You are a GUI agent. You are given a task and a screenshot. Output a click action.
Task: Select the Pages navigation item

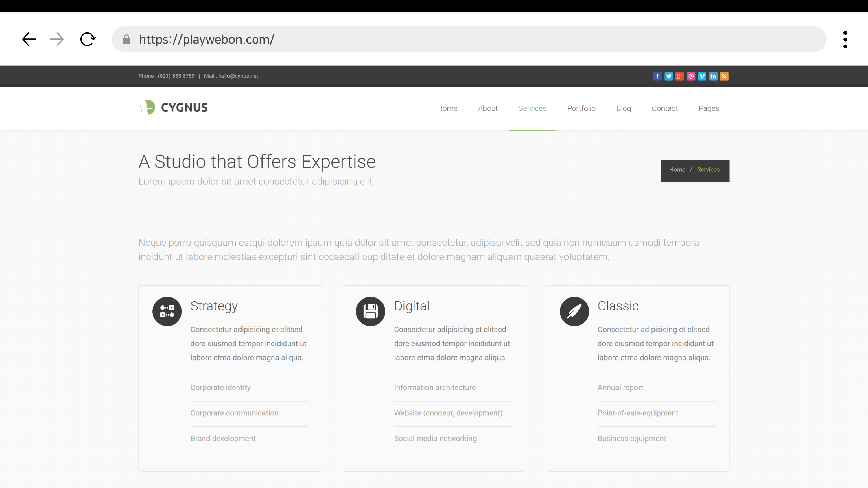[x=709, y=108]
